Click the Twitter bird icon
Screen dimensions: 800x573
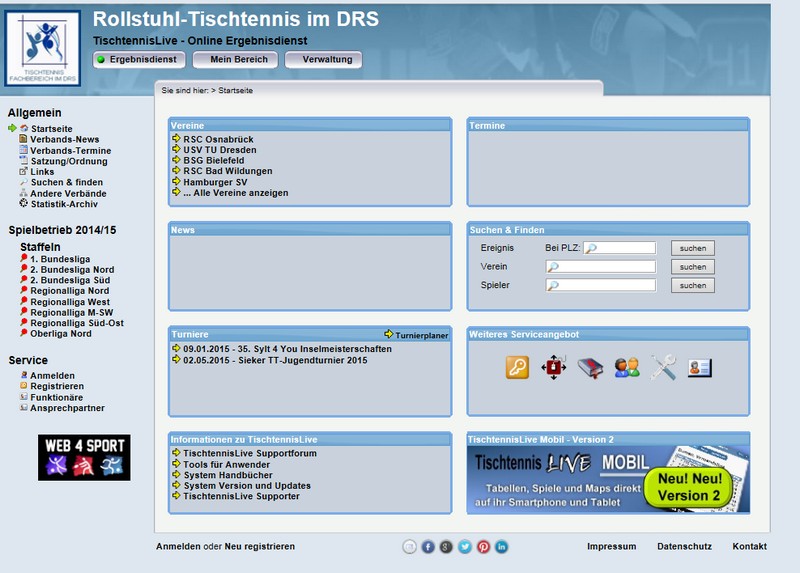pos(464,547)
